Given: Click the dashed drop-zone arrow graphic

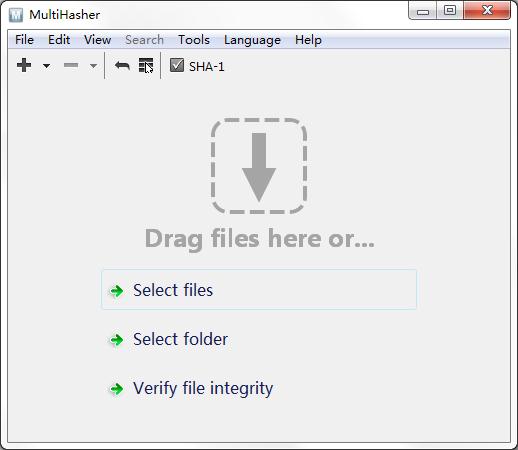Looking at the screenshot, I should [259, 166].
